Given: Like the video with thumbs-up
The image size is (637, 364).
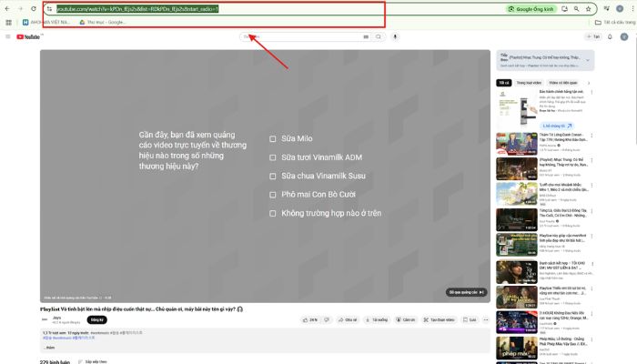Looking at the screenshot, I should 310,320.
